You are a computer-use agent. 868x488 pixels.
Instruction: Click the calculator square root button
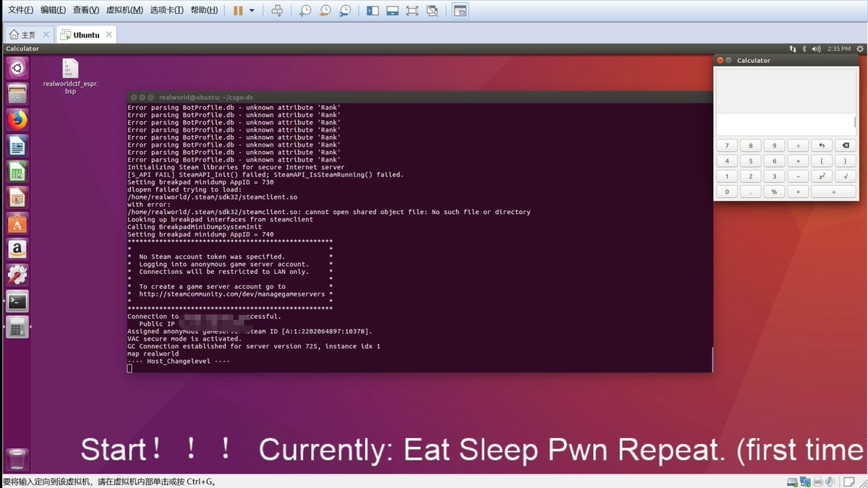[845, 176]
